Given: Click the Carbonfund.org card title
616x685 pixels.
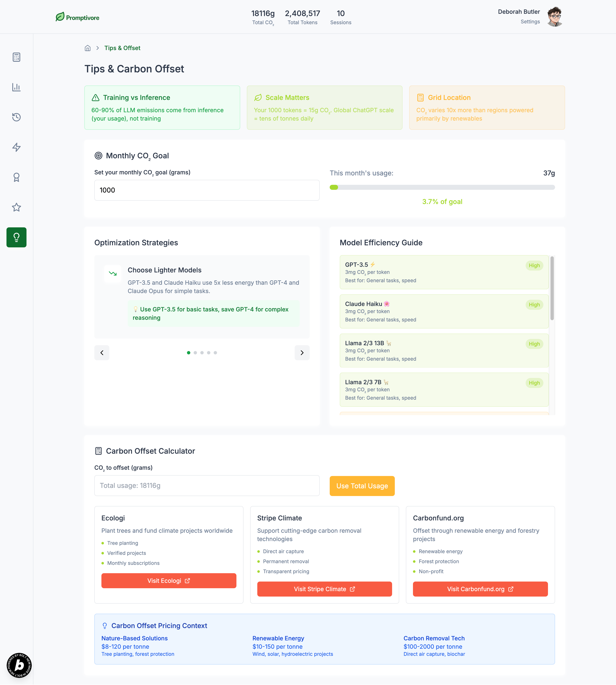Looking at the screenshot, I should 438,518.
